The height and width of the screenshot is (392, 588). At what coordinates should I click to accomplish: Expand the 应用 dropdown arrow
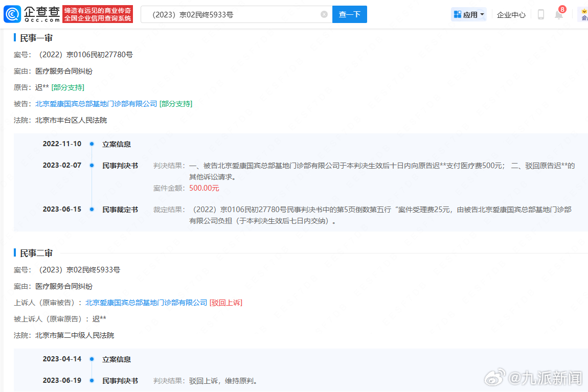pos(482,15)
